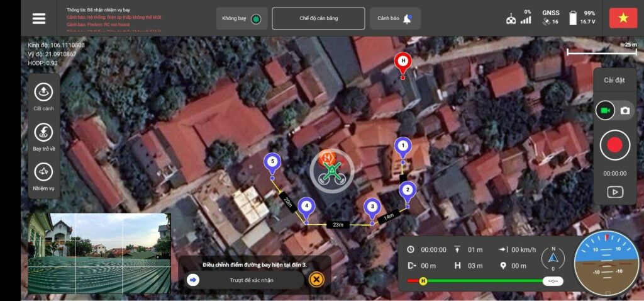Click the flight time clock icon
The width and height of the screenshot is (644, 301).
pyautogui.click(x=411, y=249)
